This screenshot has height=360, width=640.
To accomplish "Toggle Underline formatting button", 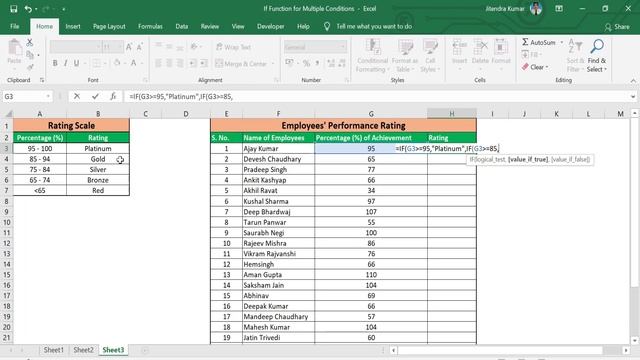I will (76, 63).
